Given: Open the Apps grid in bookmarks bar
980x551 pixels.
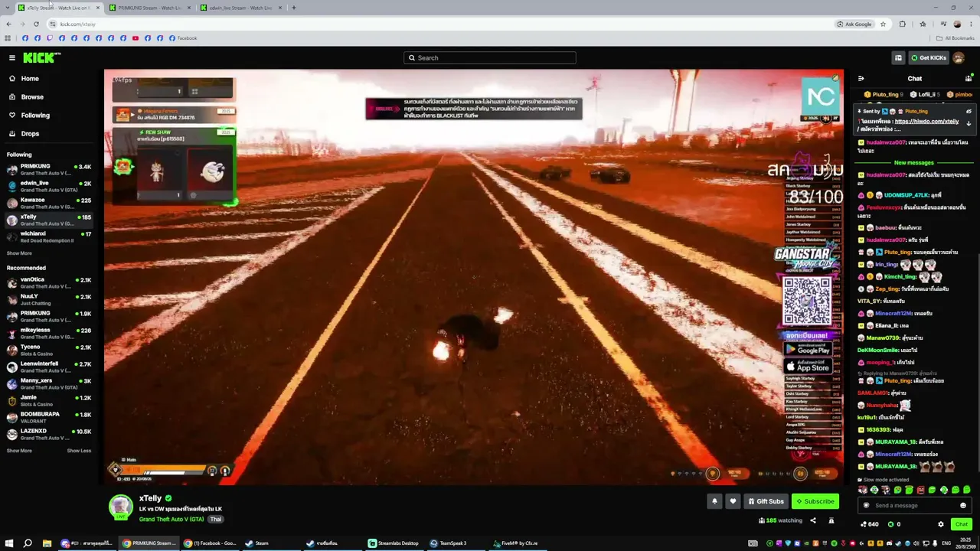Looking at the screenshot, I should tap(8, 38).
